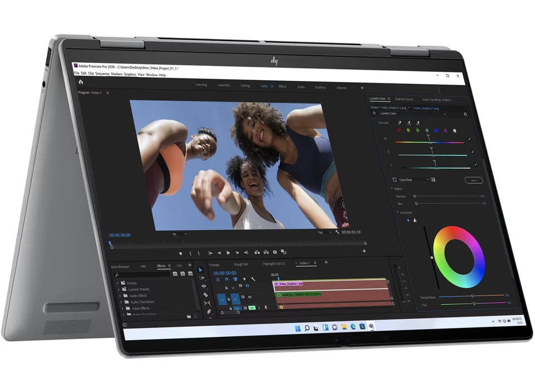Open the Sequence menu
The width and height of the screenshot is (535, 392).
click(103, 73)
